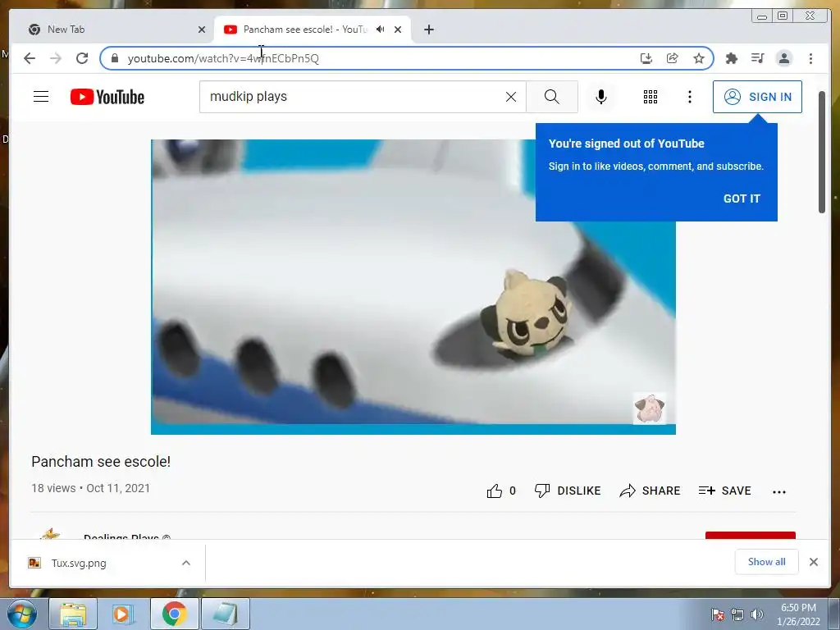840x630 pixels.
Task: Launch Windows Media Player from taskbar
Action: click(124, 614)
